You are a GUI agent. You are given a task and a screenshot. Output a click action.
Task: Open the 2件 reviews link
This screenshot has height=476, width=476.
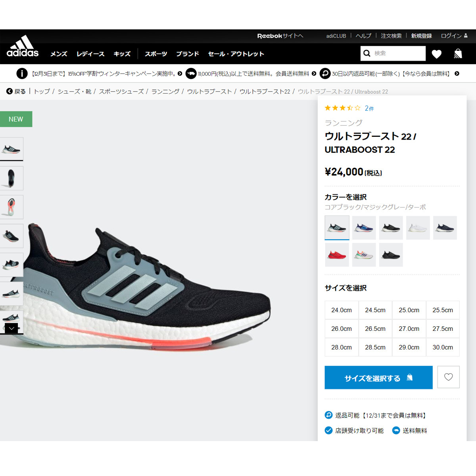click(x=369, y=108)
